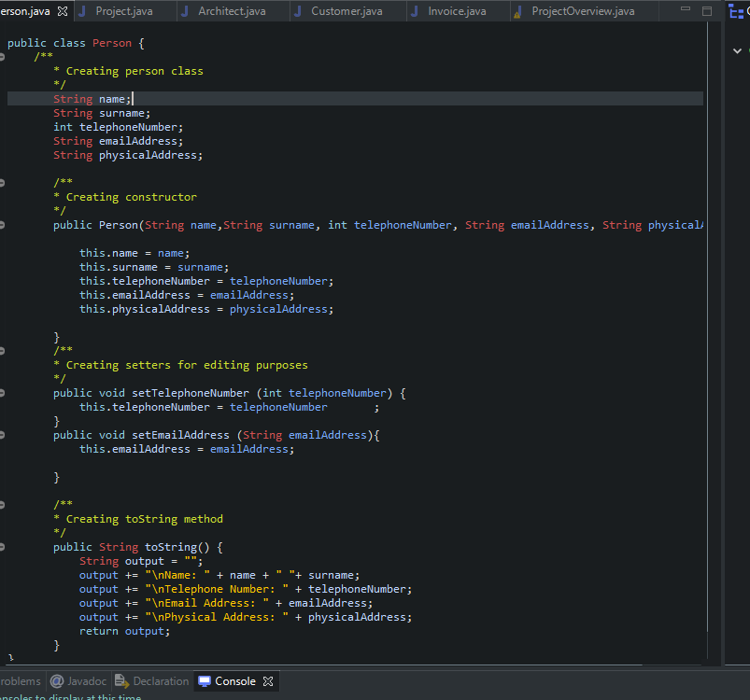Click the 'return output;' statement
This screenshot has height=700, width=750.
coord(124,631)
